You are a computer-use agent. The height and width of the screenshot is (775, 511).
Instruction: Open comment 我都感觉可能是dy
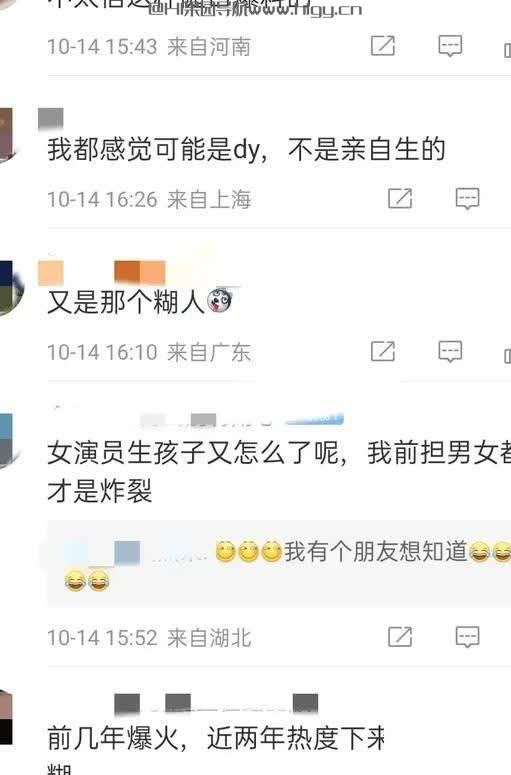pos(246,149)
